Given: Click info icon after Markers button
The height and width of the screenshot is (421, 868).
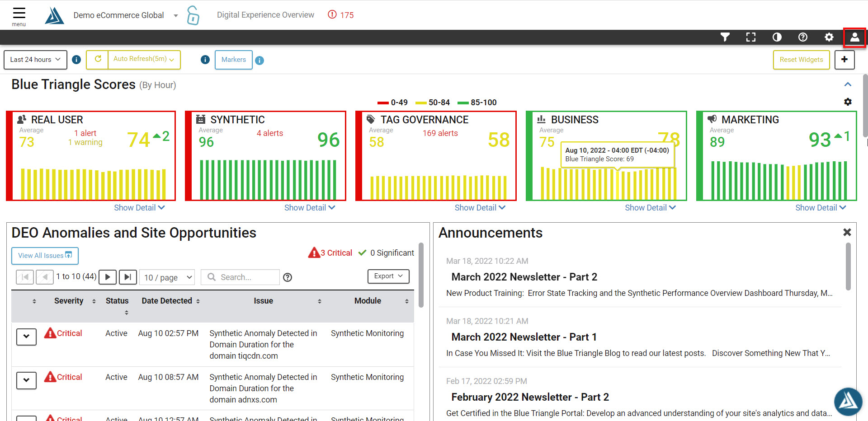Looking at the screenshot, I should pos(259,60).
